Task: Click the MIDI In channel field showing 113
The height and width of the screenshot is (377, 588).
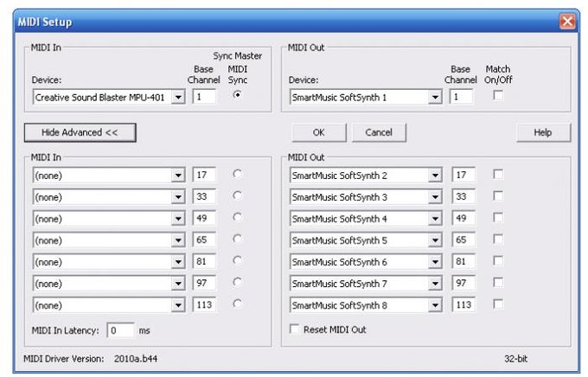Action: 204,305
